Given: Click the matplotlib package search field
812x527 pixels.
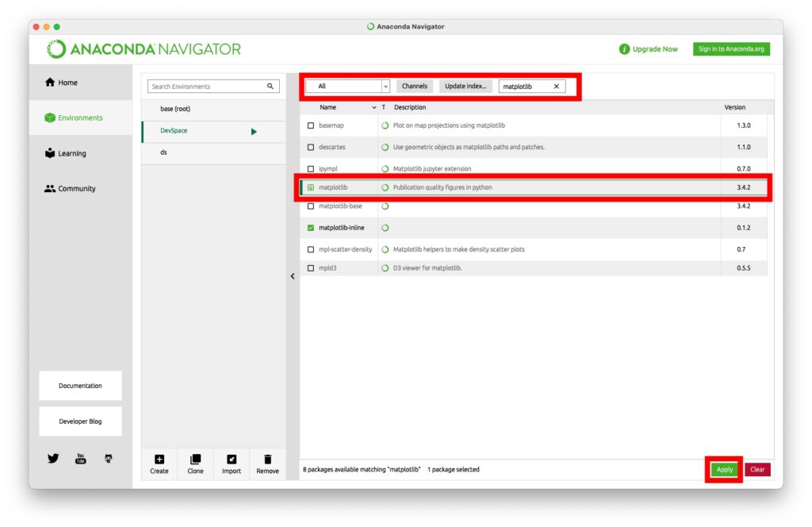Looking at the screenshot, I should click(x=532, y=86).
